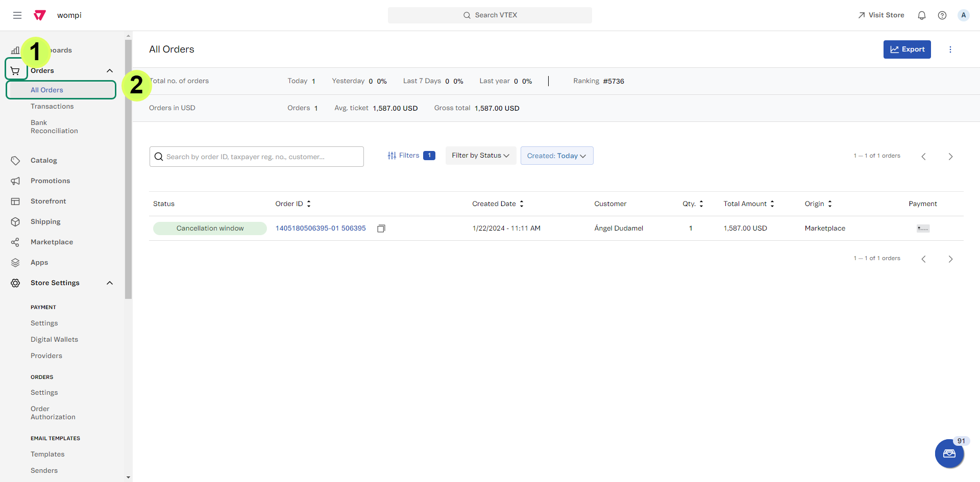Open the help question mark icon
This screenshot has width=980, height=482.
[x=942, y=15]
